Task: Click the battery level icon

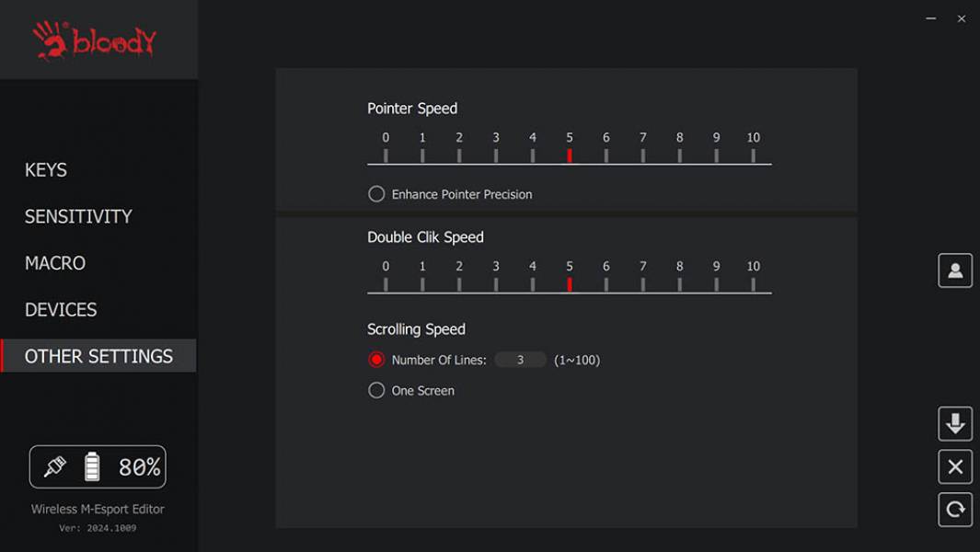Action: click(92, 466)
